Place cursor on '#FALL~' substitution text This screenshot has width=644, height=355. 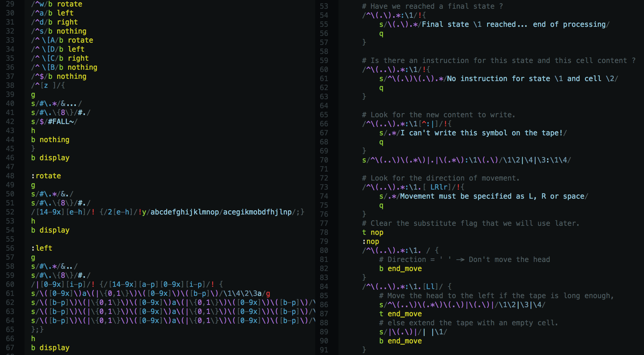click(x=61, y=121)
